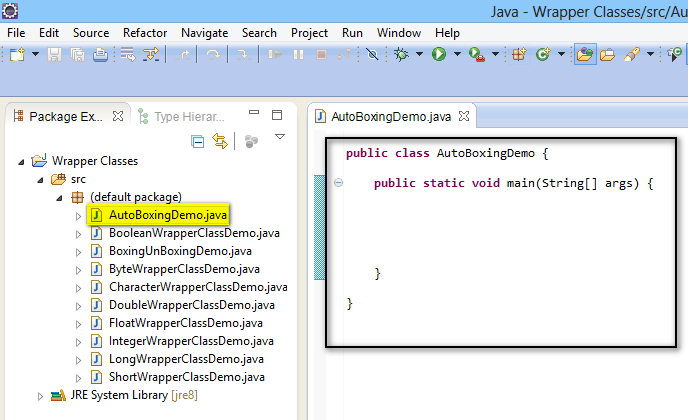Open the Run menu

tap(352, 33)
